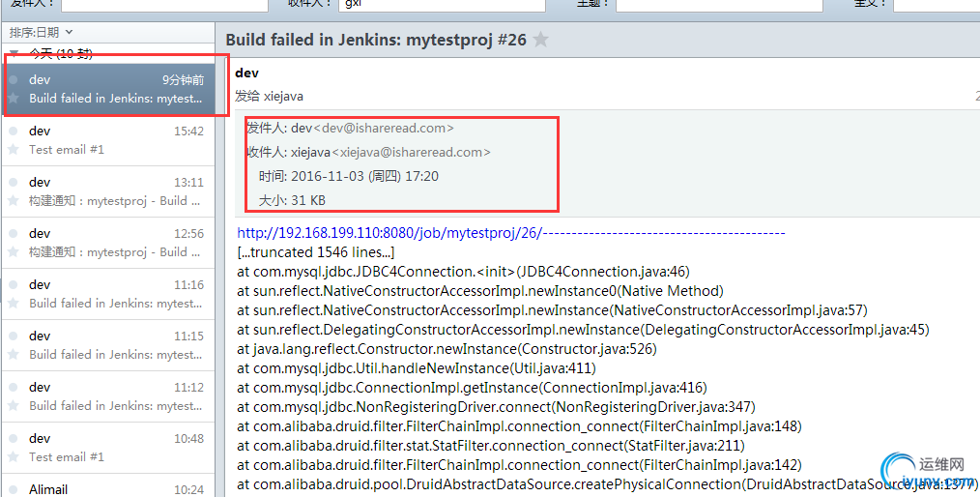Click the JDBC4Connection.<init> stack trace line

coord(463,272)
